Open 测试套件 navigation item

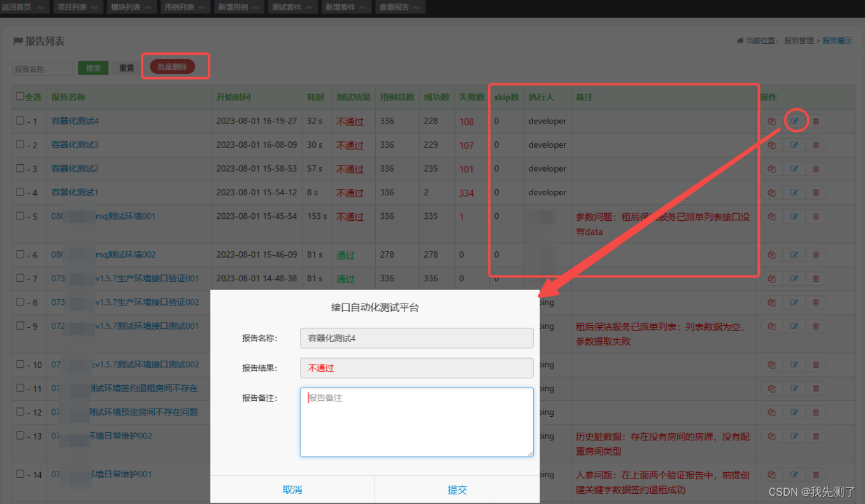[x=292, y=7]
